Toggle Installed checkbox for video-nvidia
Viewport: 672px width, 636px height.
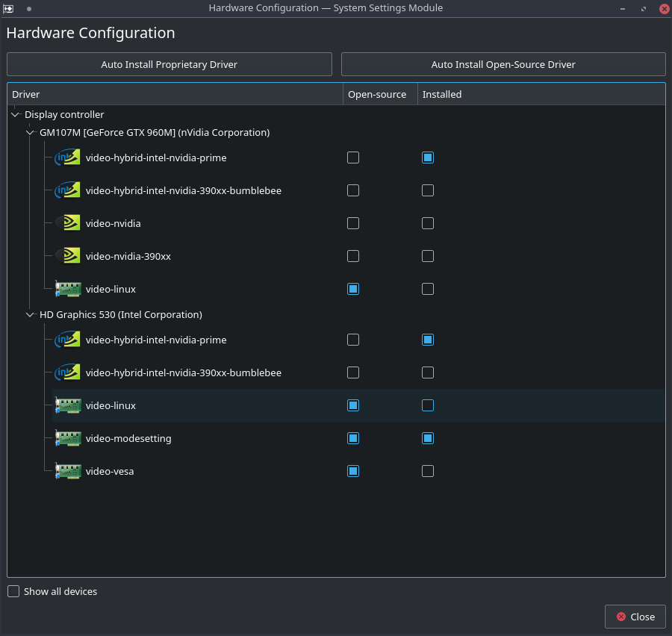click(428, 223)
